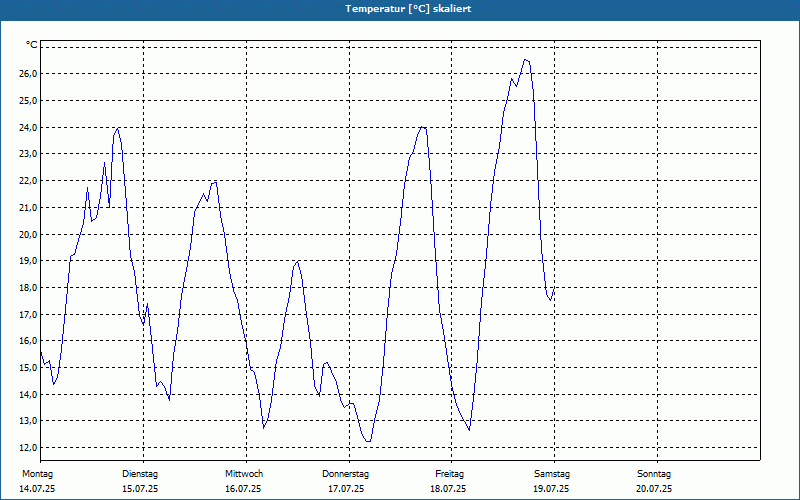Click the date '15.07.25'
The width and height of the screenshot is (800, 500).
click(140, 489)
